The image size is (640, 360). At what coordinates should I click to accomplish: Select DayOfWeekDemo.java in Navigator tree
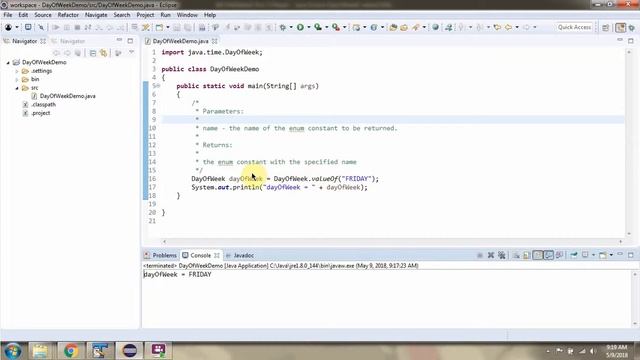coord(67,96)
